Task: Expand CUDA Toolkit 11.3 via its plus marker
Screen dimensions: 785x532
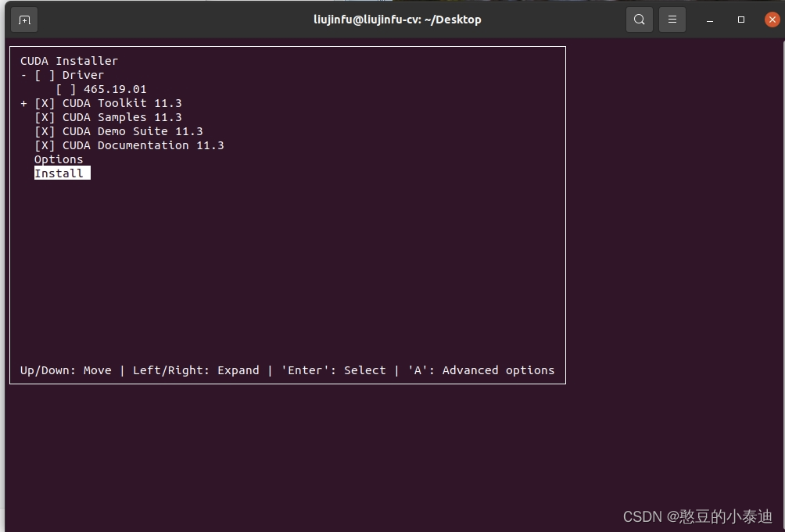Action: (23, 102)
